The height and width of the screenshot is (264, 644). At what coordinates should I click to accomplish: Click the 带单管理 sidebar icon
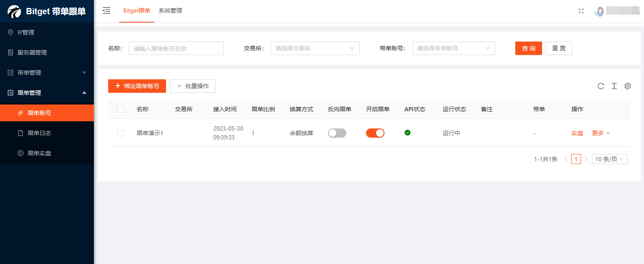click(x=10, y=73)
